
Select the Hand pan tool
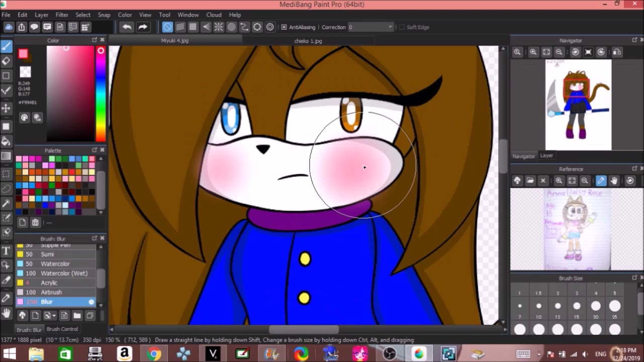(6, 313)
